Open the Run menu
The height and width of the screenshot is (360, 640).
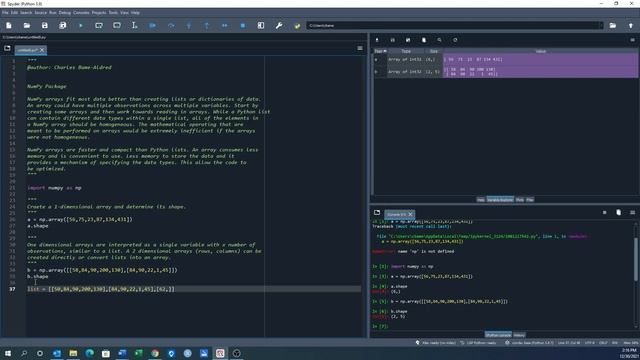click(53, 13)
